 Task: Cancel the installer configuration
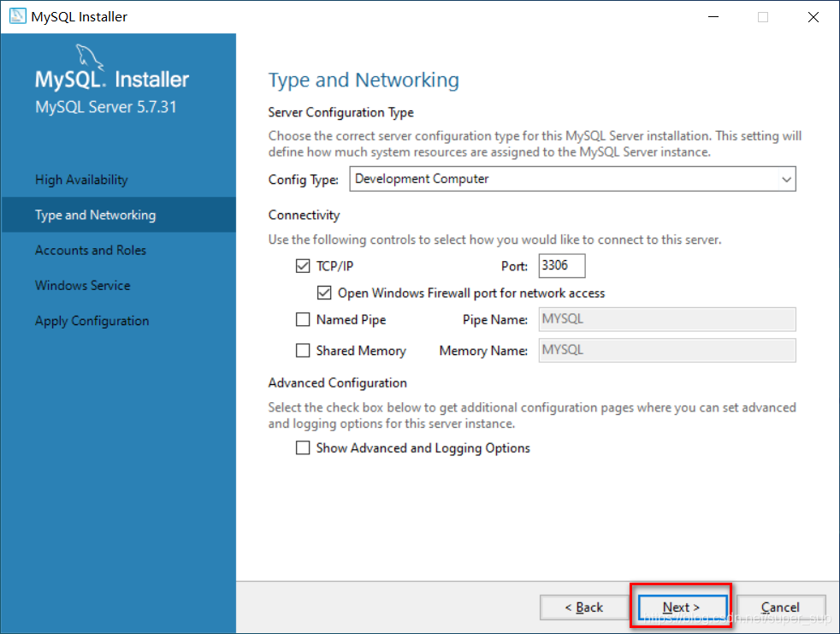(x=780, y=607)
